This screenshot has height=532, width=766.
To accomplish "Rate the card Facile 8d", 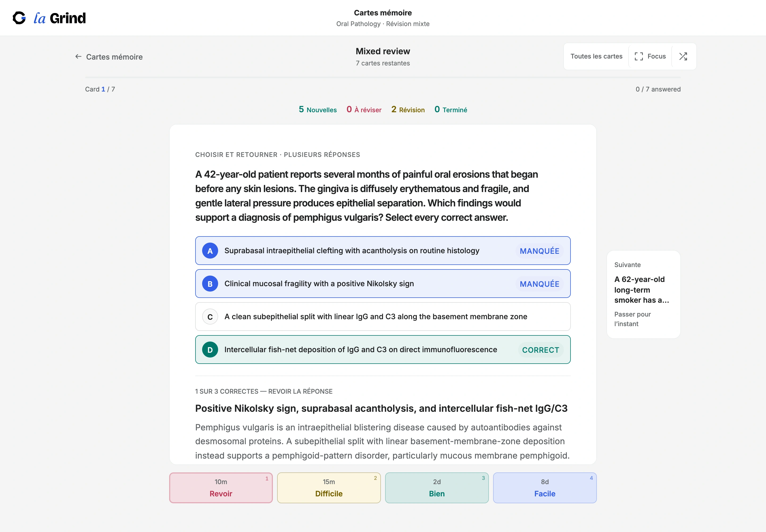I will pyautogui.click(x=545, y=488).
